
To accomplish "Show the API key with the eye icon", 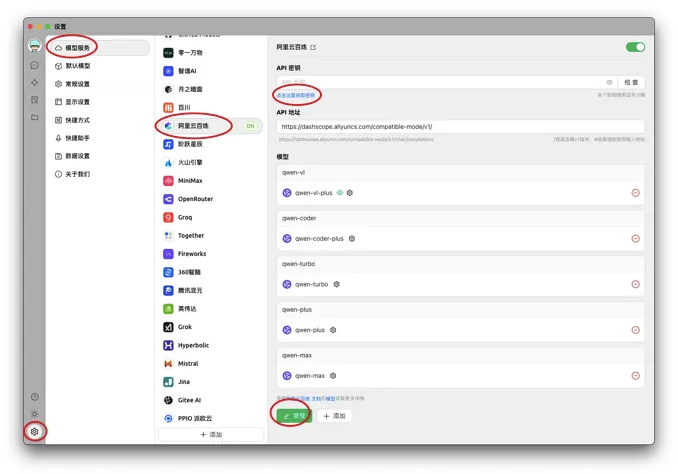I will (609, 82).
